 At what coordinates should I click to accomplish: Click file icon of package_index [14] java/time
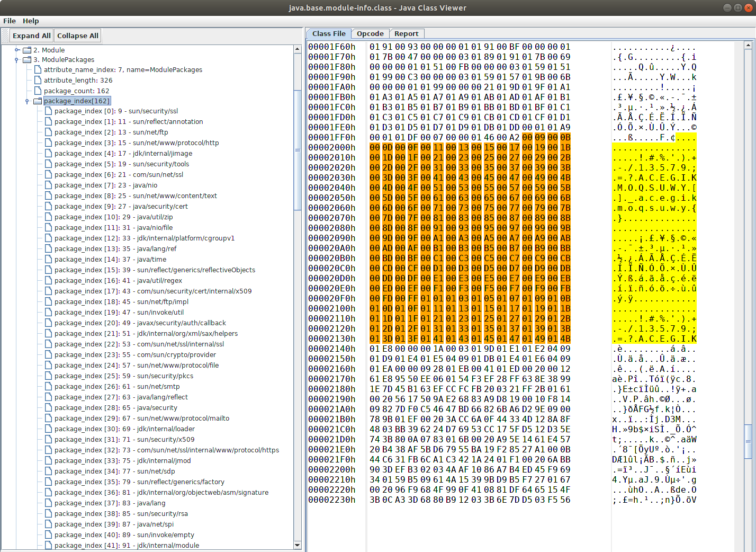(48, 259)
